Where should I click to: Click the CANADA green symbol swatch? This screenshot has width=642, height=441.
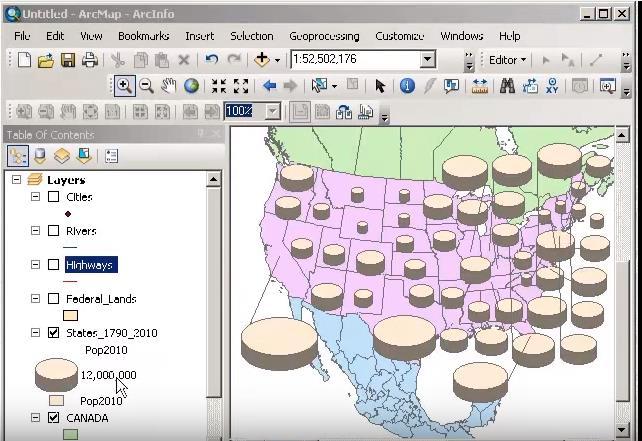(x=70, y=434)
